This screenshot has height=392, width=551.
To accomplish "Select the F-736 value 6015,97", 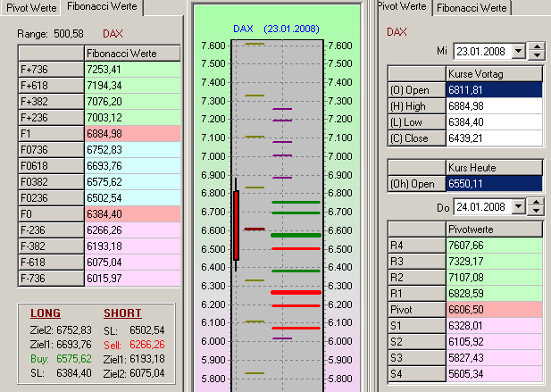I will [132, 279].
